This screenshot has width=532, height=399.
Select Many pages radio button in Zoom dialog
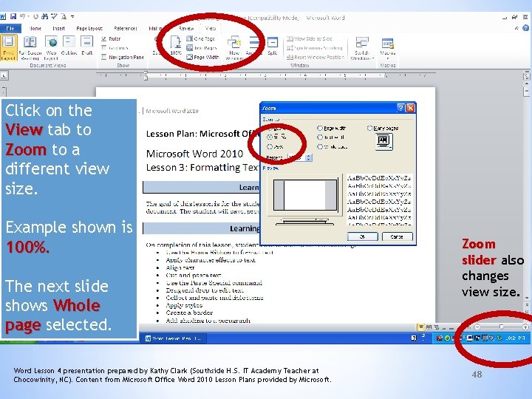(x=370, y=128)
